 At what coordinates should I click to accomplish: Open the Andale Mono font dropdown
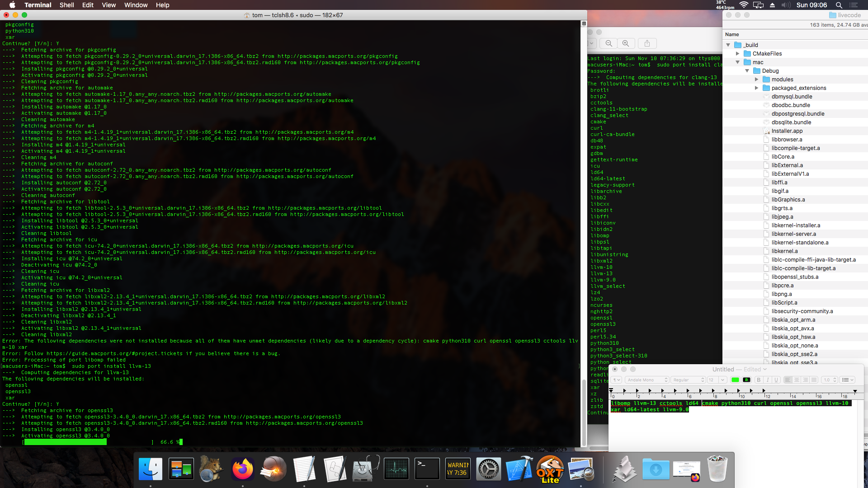click(647, 380)
